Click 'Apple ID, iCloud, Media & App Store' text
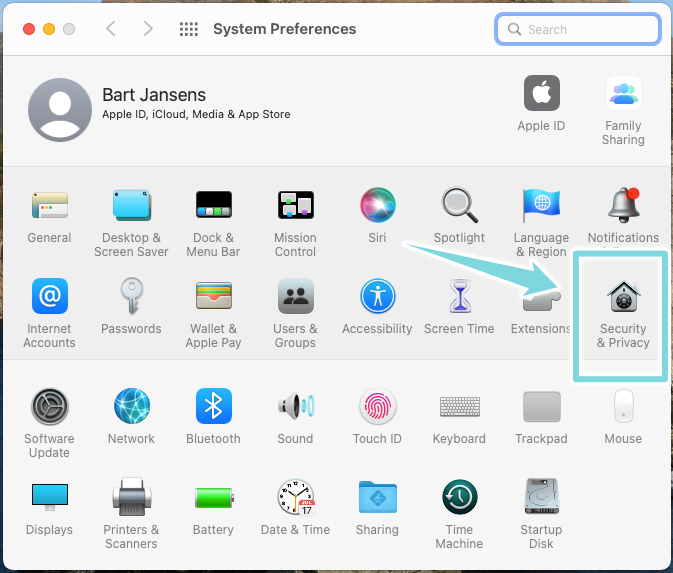The width and height of the screenshot is (673, 573). 196,114
